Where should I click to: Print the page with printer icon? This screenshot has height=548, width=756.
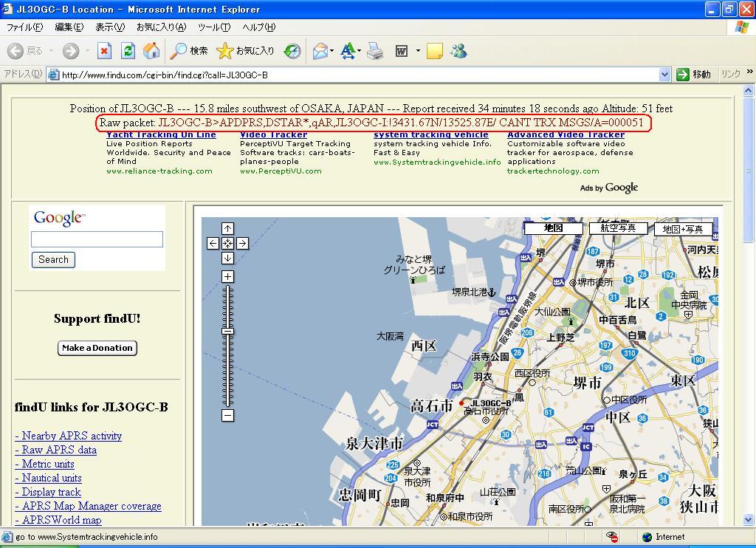point(375,51)
